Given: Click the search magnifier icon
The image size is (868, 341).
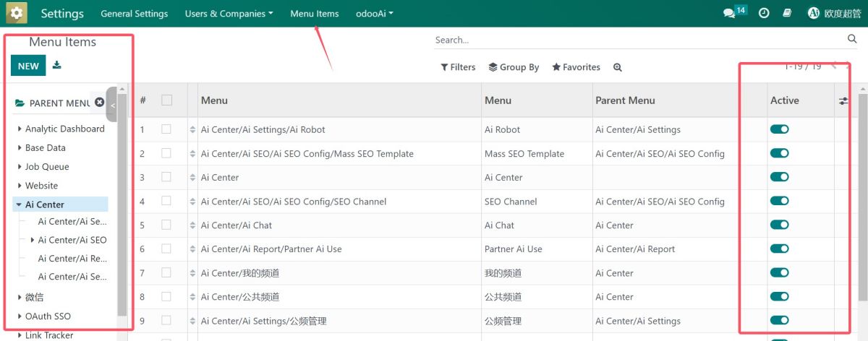Looking at the screenshot, I should (x=851, y=39).
